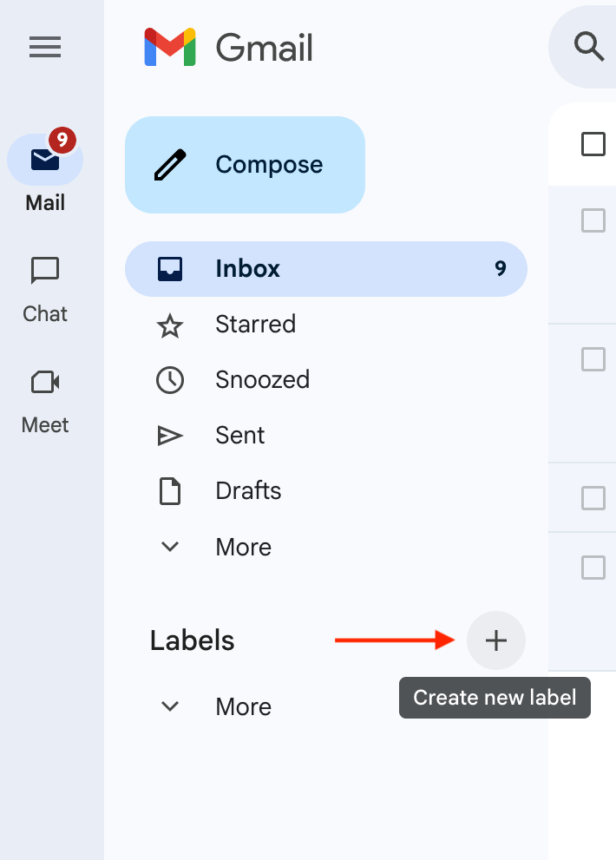The height and width of the screenshot is (860, 616).
Task: Expand More below the Drafts folder
Action: click(x=243, y=548)
